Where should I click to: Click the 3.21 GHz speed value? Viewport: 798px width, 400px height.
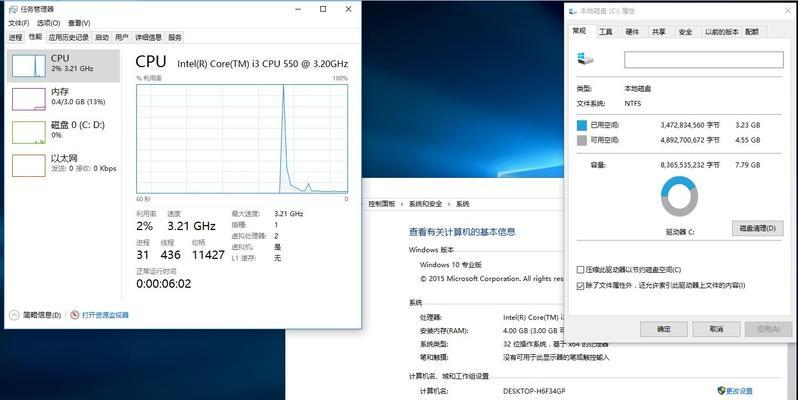point(191,226)
